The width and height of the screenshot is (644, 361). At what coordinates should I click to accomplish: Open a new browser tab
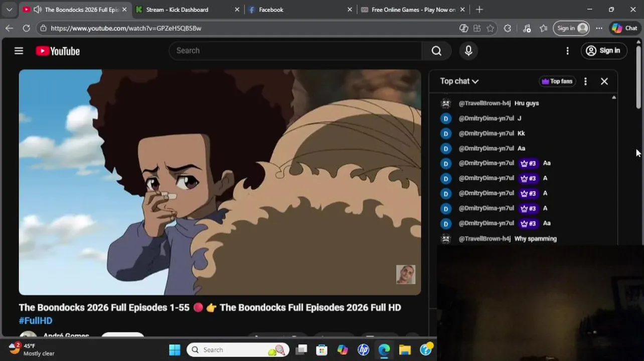[479, 10]
